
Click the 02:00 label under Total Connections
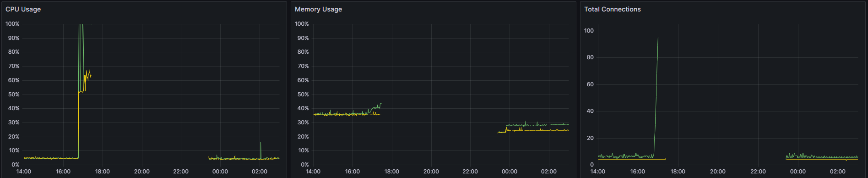tap(838, 172)
